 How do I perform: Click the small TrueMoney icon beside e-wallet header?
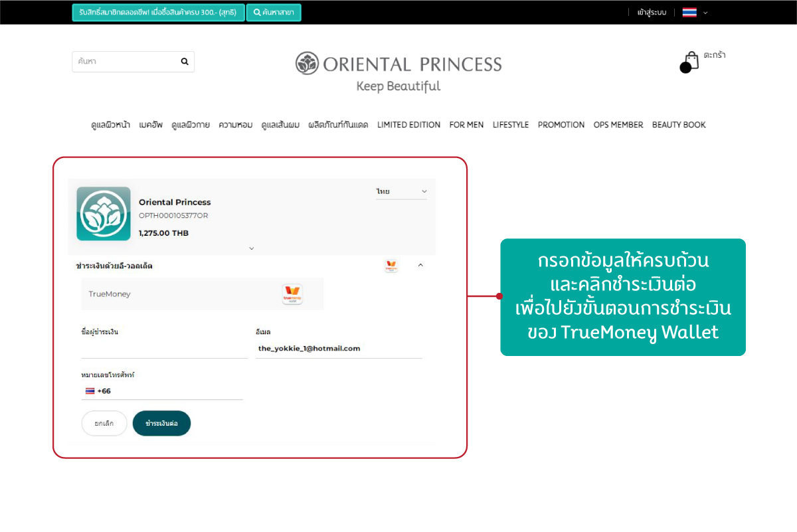point(391,266)
